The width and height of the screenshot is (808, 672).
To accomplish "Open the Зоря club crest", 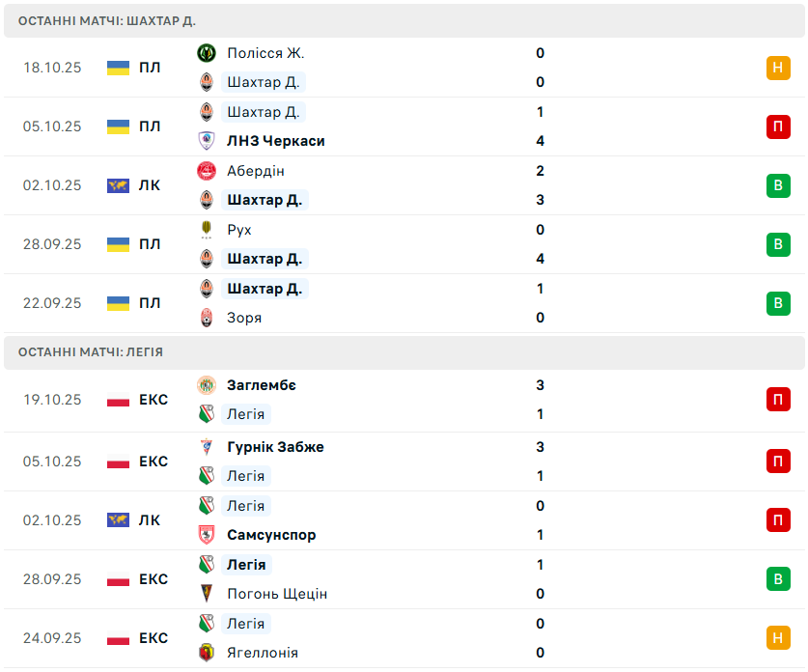I will coord(206,318).
